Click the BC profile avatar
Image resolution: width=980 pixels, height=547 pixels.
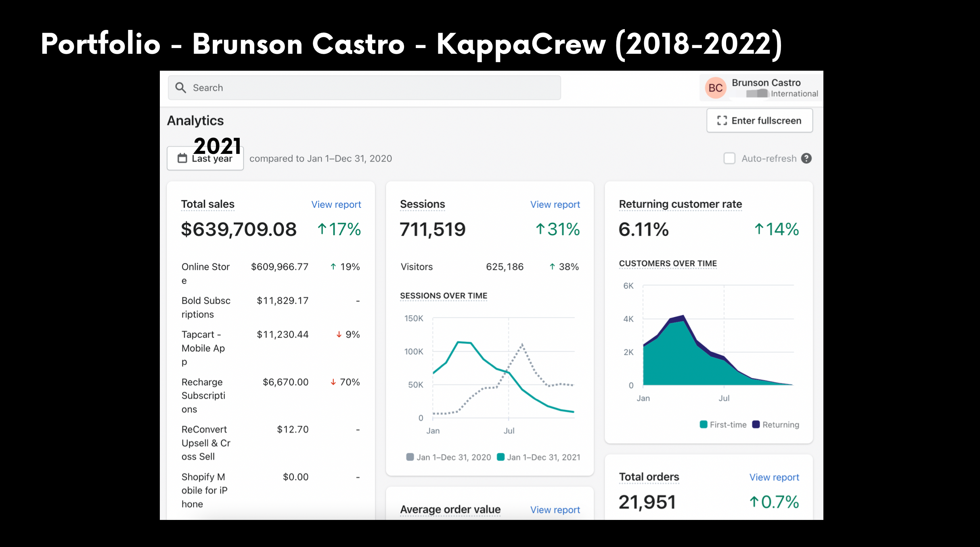pyautogui.click(x=716, y=88)
